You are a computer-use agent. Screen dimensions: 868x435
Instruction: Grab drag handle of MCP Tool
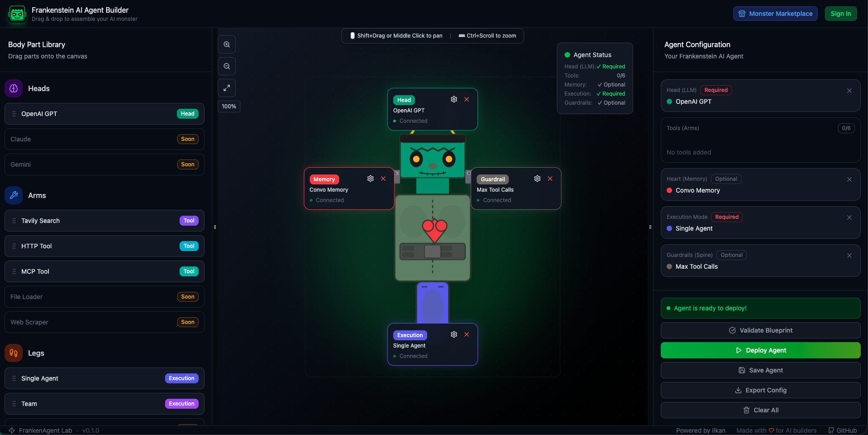[x=14, y=271]
